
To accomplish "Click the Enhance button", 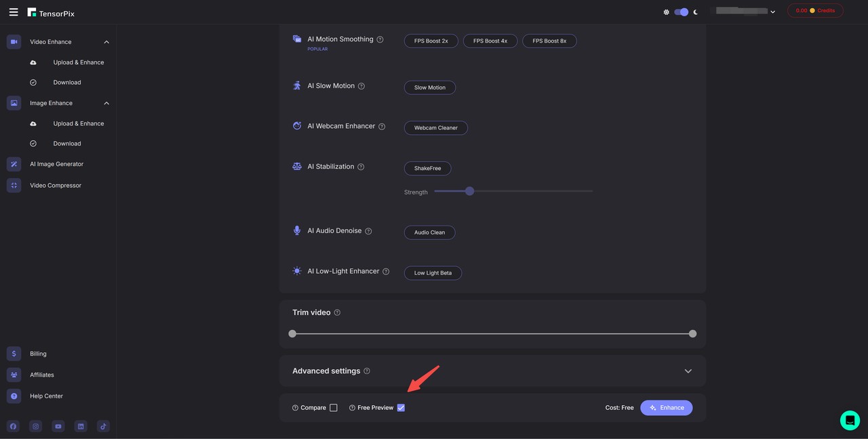I will (x=666, y=408).
